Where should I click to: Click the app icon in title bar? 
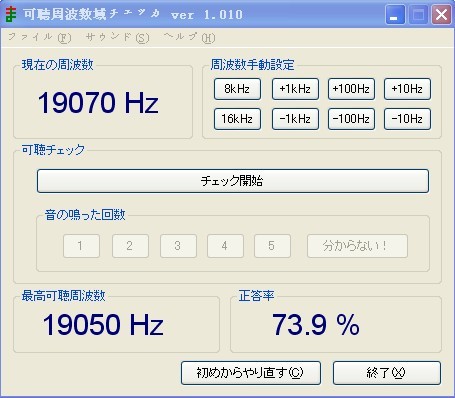pos(11,15)
